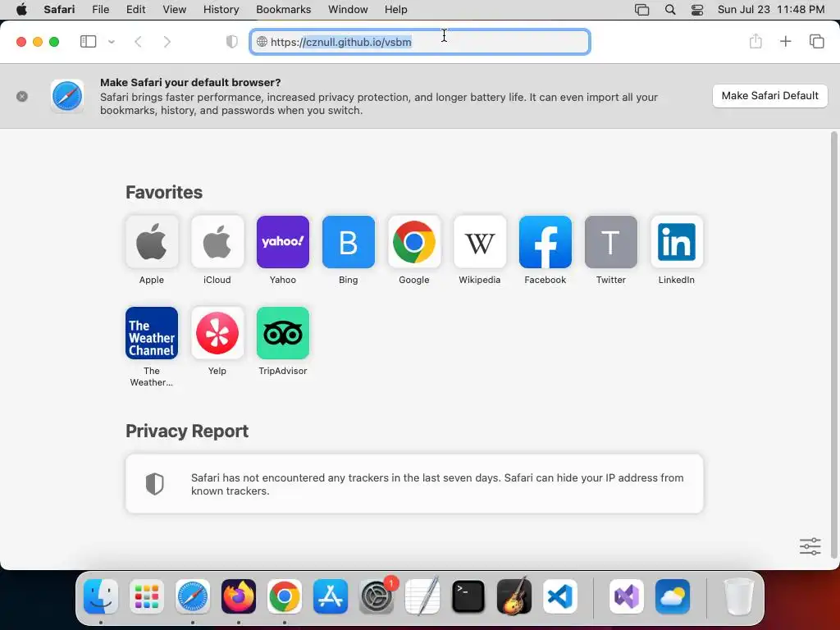
Task: Open the History menu
Action: (x=221, y=9)
